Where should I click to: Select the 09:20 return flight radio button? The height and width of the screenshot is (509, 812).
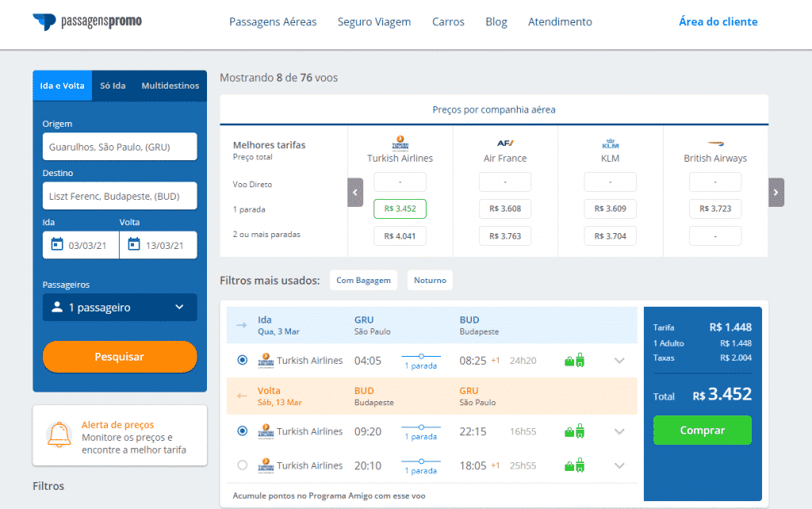tap(241, 431)
